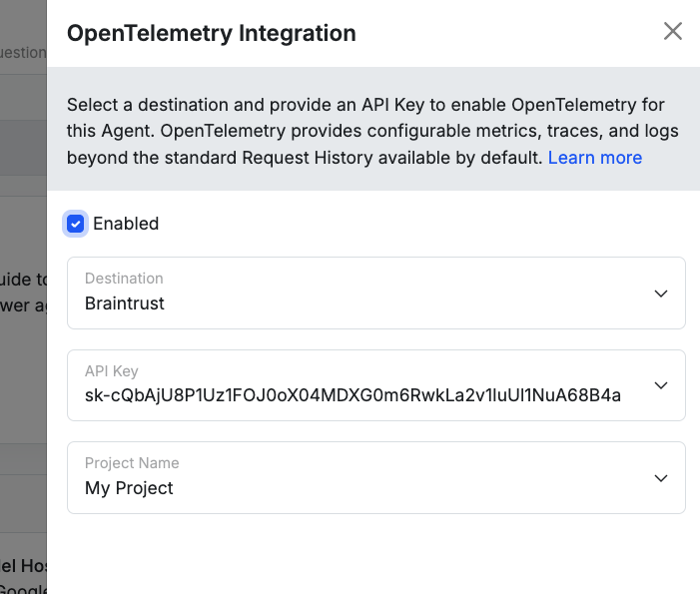
Task: Expand the API Key chevron arrow
Action: 661,385
